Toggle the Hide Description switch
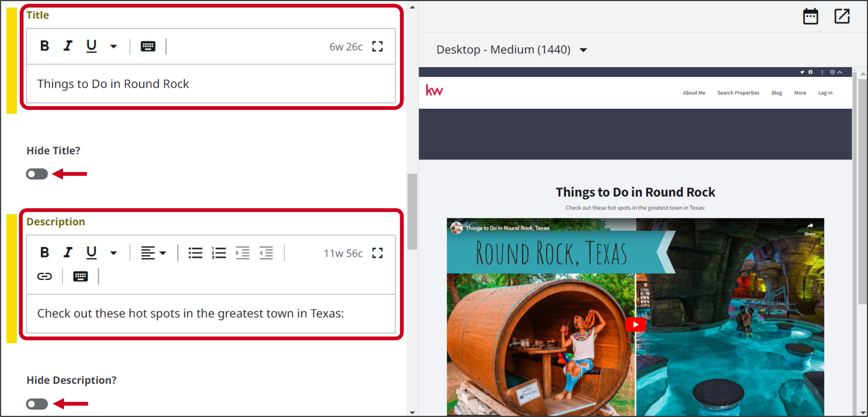The width and height of the screenshot is (868, 417). 37,404
